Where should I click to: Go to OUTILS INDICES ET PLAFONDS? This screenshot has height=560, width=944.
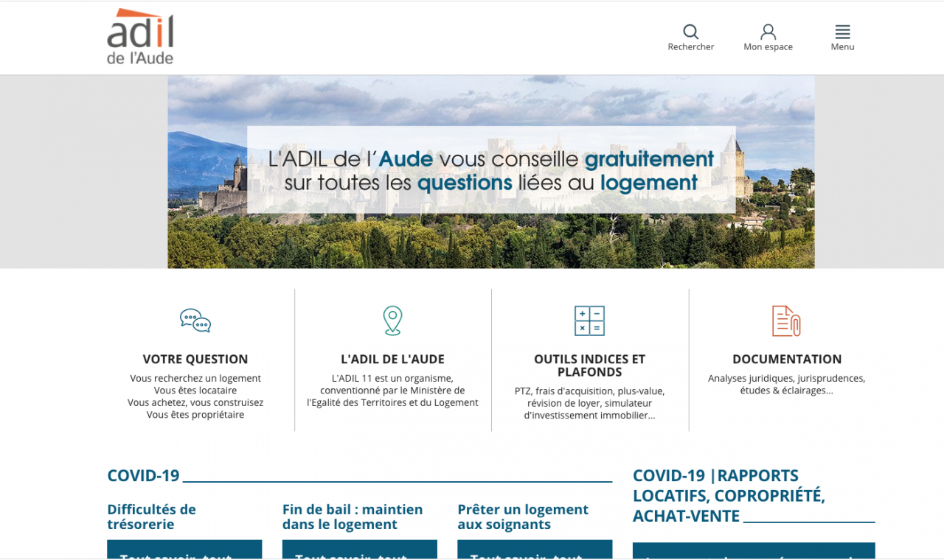(589, 365)
